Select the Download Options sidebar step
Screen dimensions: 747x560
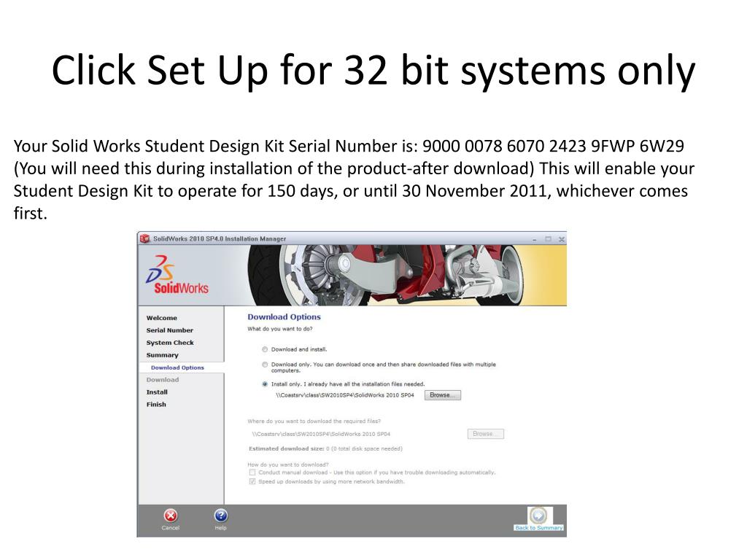[x=177, y=367]
